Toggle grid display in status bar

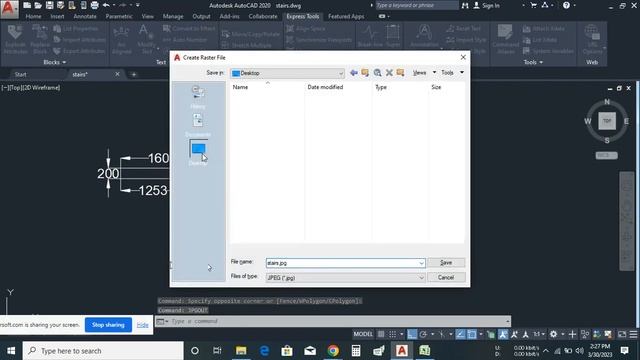pos(381,334)
